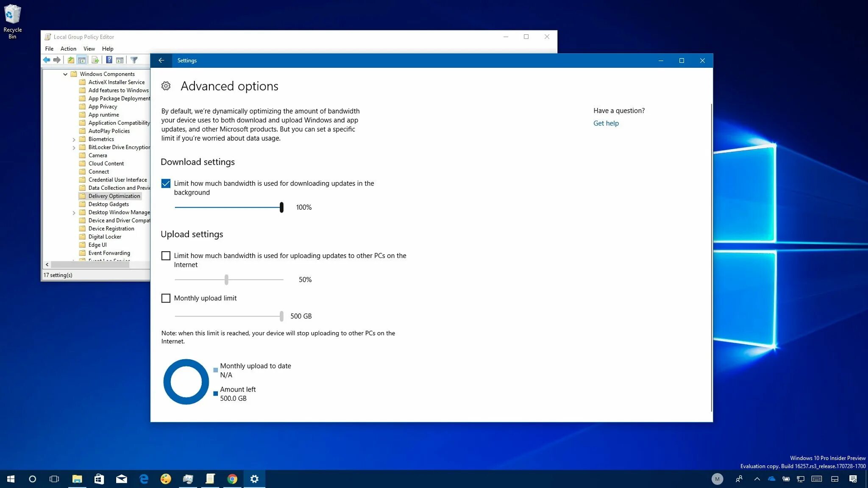Click the back navigation arrow icon
Screen dimensions: 868x488
[x=161, y=60]
